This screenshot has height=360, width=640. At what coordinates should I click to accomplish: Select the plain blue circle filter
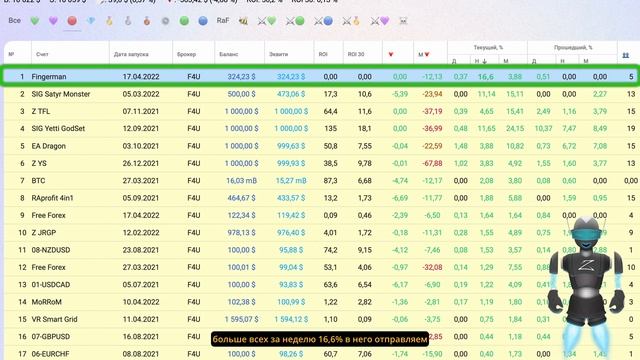203,21
